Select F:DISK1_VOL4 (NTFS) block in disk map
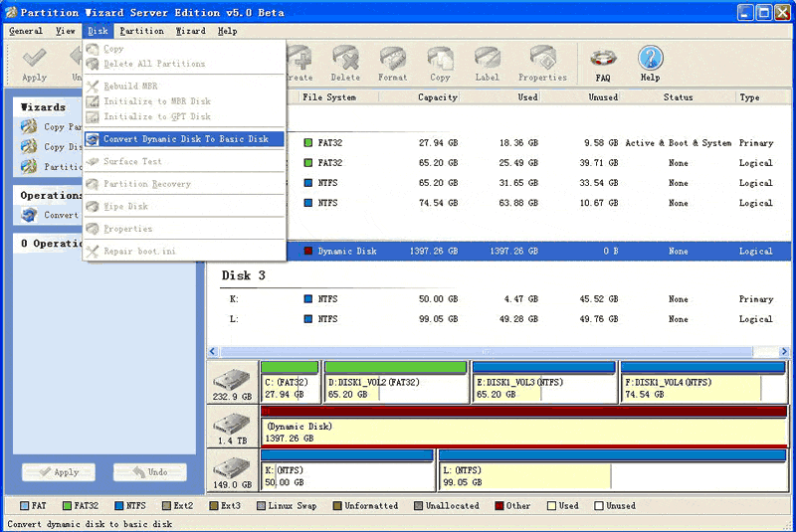The height and width of the screenshot is (532, 796). click(x=703, y=383)
